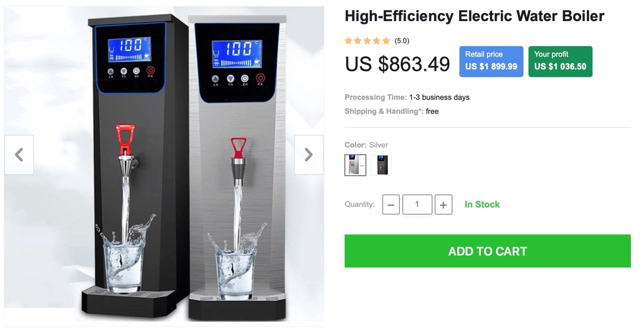Click the five-star rating icons
This screenshot has width=644, height=331.
click(x=367, y=41)
